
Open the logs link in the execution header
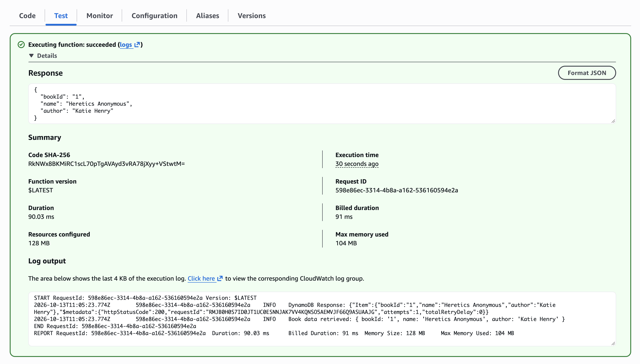(126, 45)
